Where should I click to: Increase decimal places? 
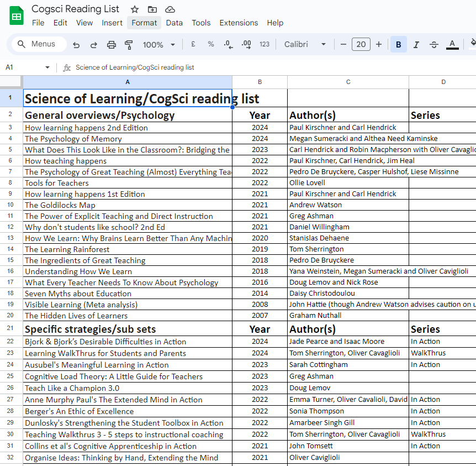246,45
